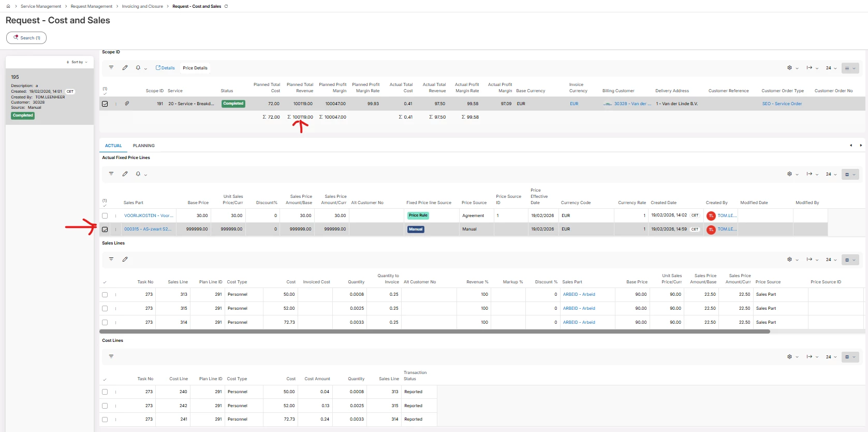Click TL avatar on VOORIJKOSTEN row
Image resolution: width=868 pixels, height=432 pixels.
tap(711, 215)
